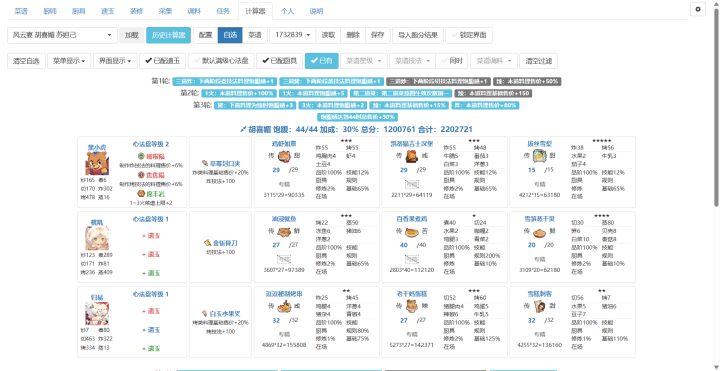The width and height of the screenshot is (720, 371).
Task: Switch to the 遗玉 tab
Action: click(107, 11)
